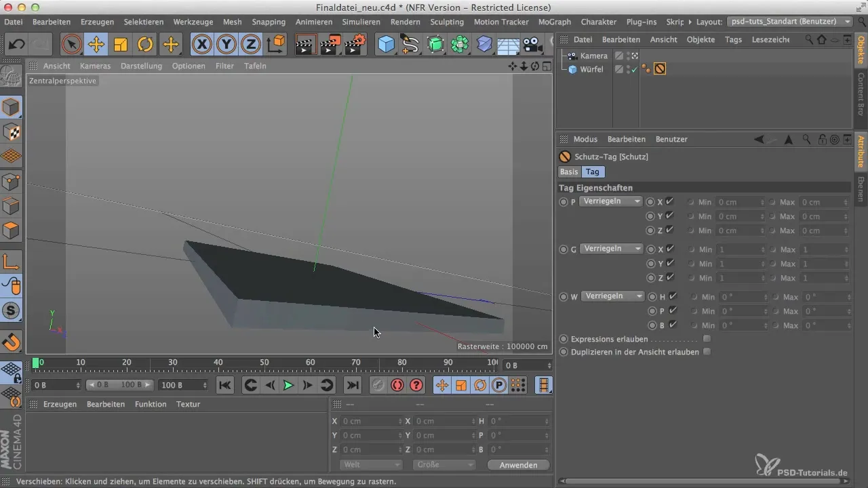Render the current view clapperboard icon
Image resolution: width=868 pixels, height=488 pixels.
click(305, 45)
